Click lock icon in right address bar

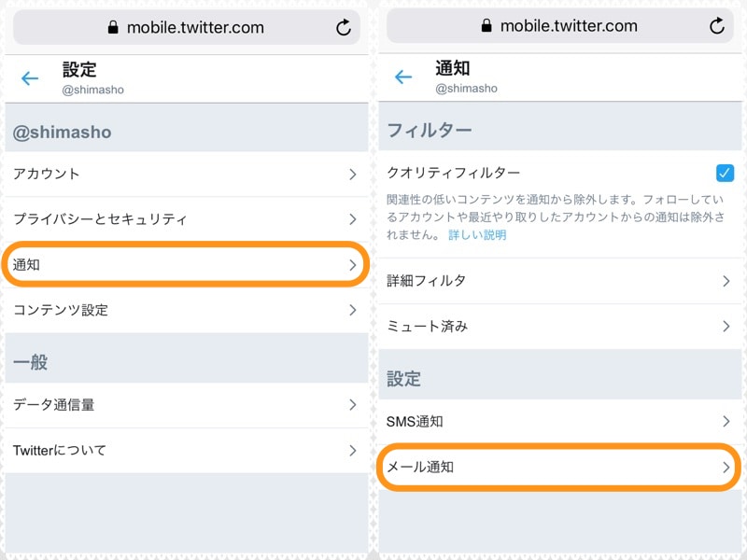coord(486,27)
